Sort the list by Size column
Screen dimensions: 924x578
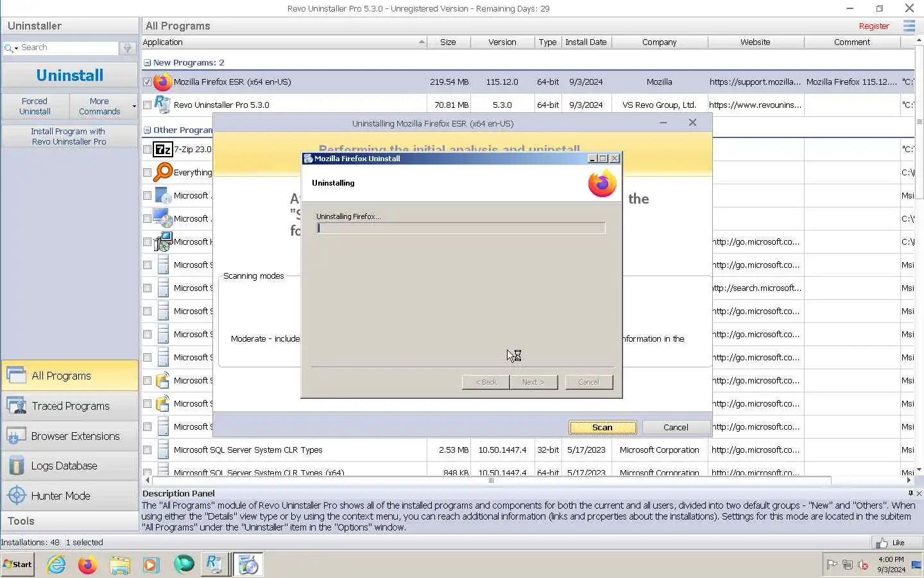[448, 42]
